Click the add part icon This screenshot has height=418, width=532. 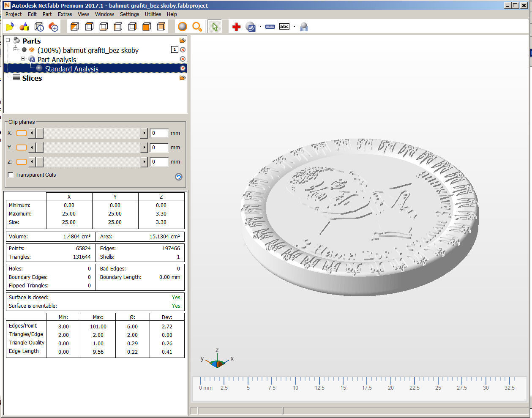(x=54, y=27)
